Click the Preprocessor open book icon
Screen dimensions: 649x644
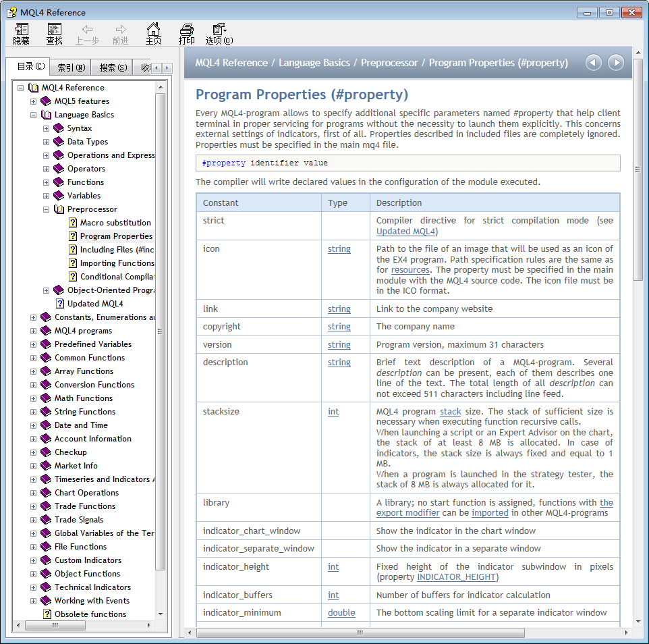click(59, 209)
